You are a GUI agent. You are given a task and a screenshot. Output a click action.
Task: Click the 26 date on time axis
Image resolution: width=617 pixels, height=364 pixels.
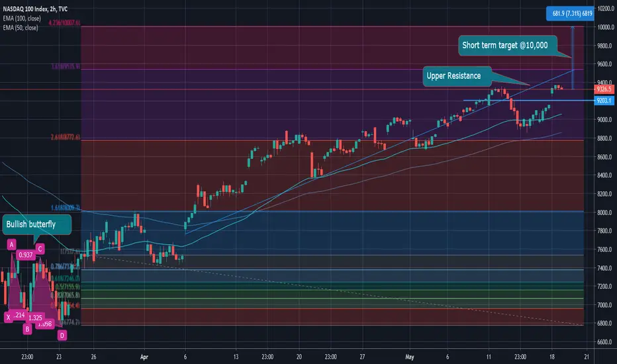click(93, 357)
